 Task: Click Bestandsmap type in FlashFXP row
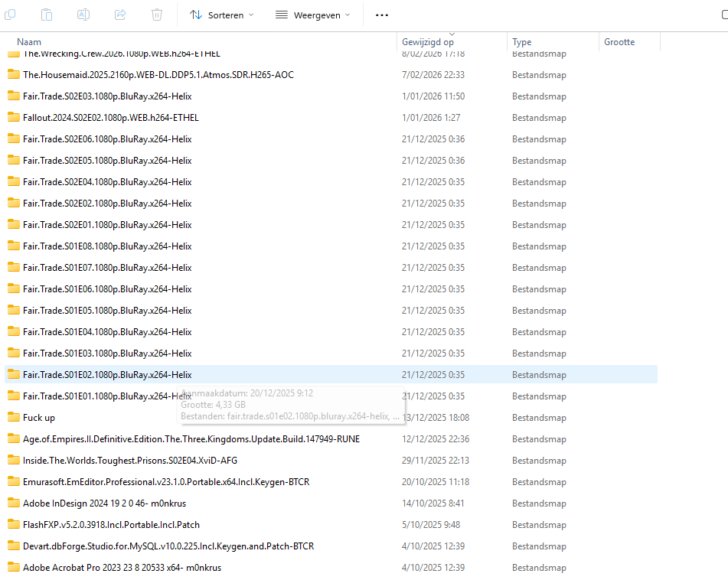(x=539, y=524)
